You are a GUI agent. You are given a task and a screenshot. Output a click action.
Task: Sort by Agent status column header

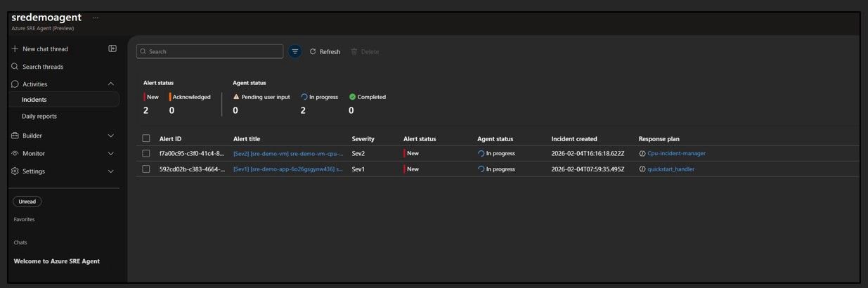495,139
